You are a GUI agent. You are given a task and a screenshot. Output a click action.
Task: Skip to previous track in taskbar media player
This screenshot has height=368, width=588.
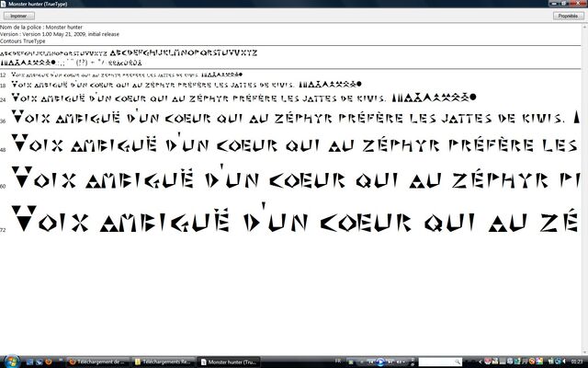pos(370,362)
